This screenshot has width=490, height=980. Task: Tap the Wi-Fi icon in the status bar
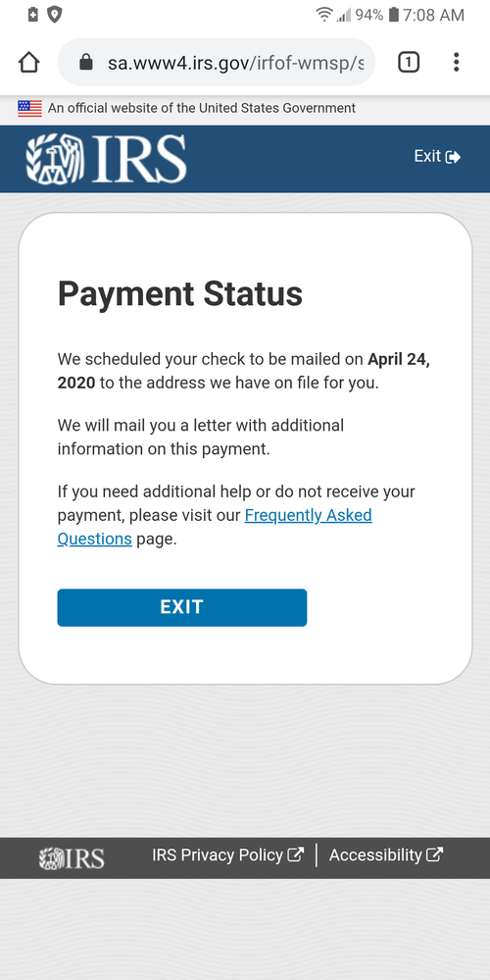[324, 15]
